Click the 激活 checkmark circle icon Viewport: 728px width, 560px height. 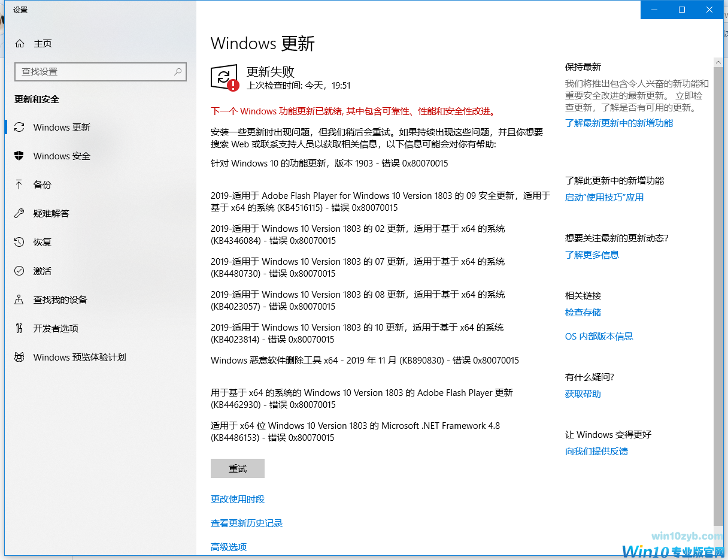tap(20, 271)
